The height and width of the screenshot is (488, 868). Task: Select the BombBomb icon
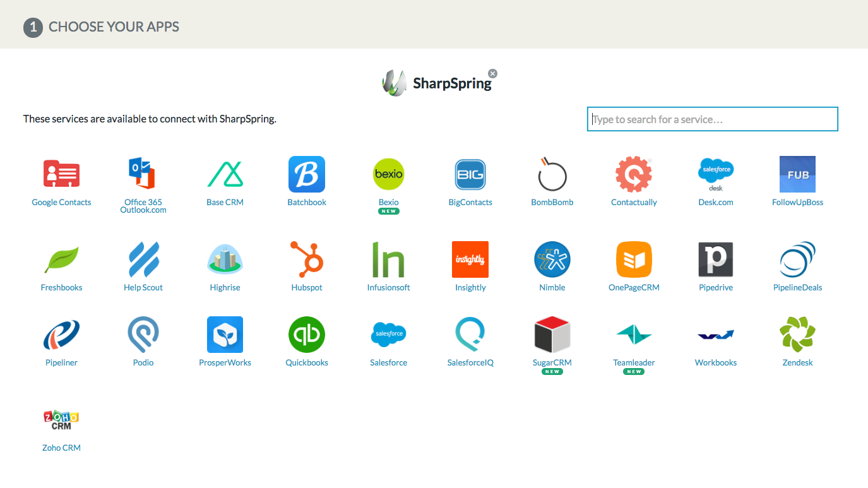[x=552, y=174]
